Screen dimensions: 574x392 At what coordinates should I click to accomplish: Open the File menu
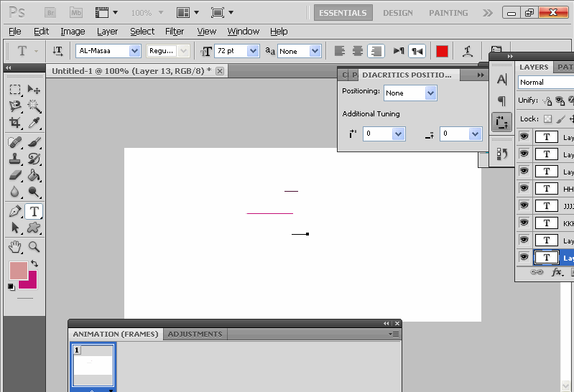15,32
